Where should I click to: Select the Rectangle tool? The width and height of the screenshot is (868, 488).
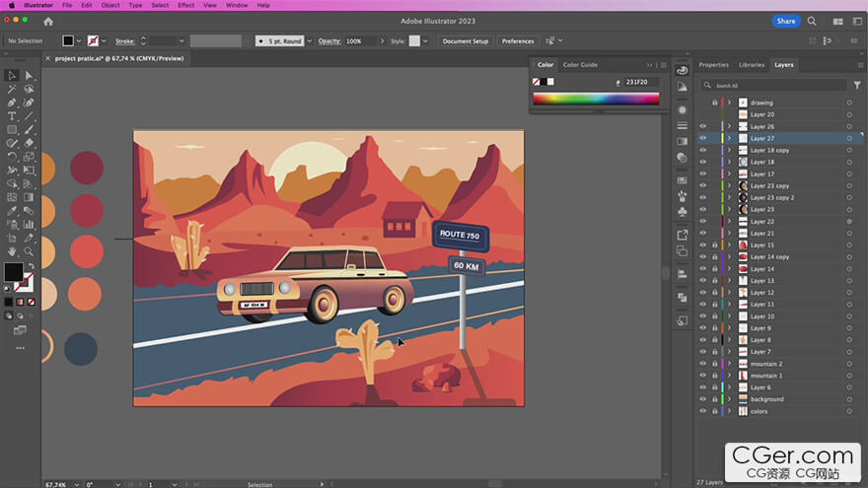(x=12, y=129)
